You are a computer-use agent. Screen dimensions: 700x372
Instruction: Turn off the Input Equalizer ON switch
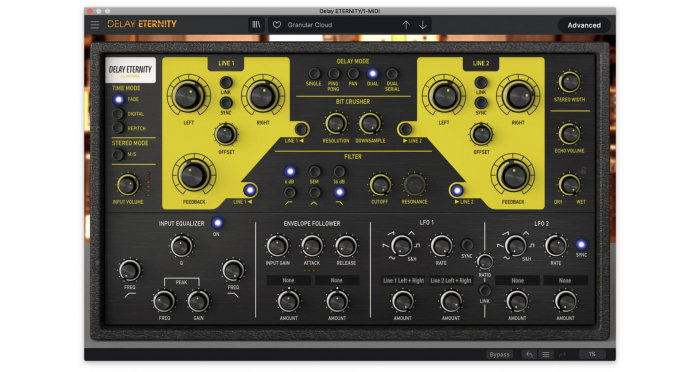click(x=217, y=223)
